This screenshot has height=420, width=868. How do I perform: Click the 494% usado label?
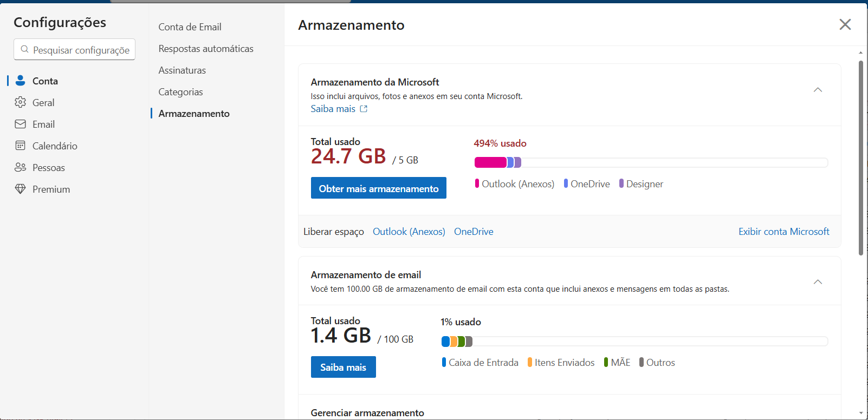pos(500,143)
